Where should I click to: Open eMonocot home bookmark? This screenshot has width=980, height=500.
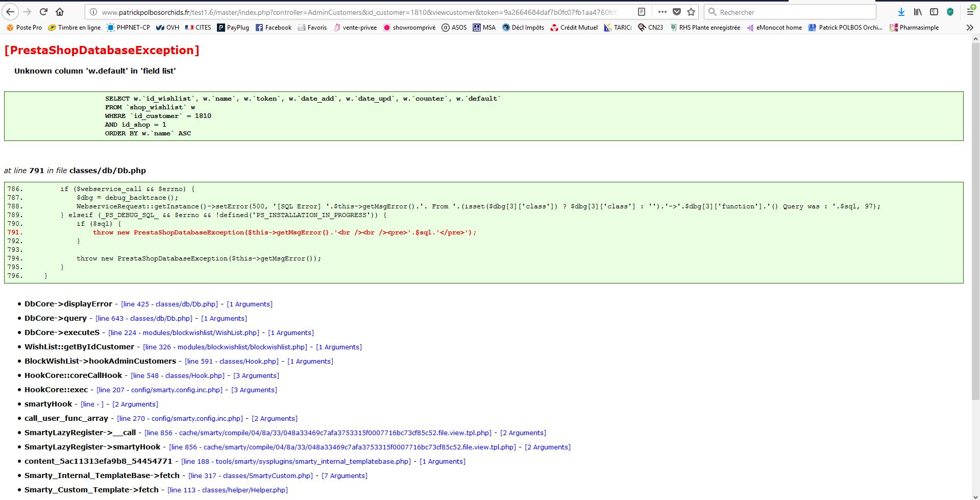click(774, 28)
